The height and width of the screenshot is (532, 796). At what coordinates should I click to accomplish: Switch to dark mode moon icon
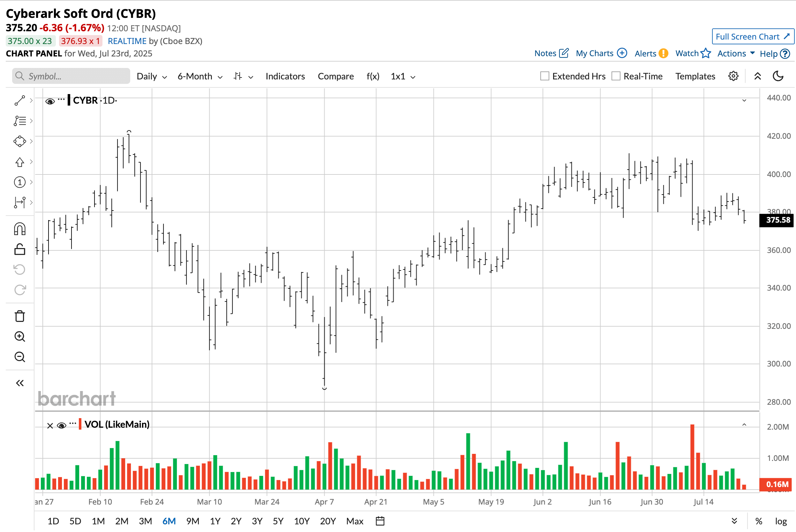tap(778, 76)
